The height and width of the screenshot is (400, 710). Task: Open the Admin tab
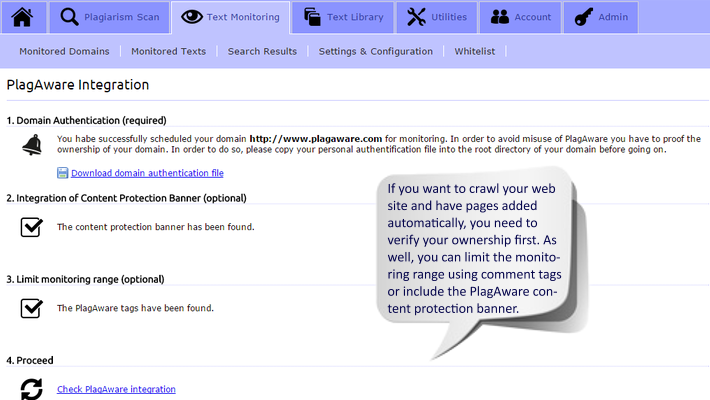tap(601, 17)
